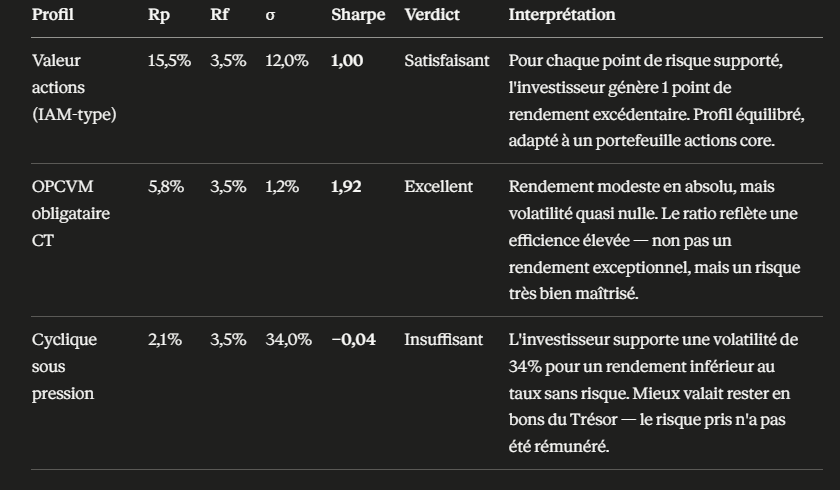This screenshot has width=840, height=490.
Task: Select the σ volatility column header
Action: coord(270,15)
